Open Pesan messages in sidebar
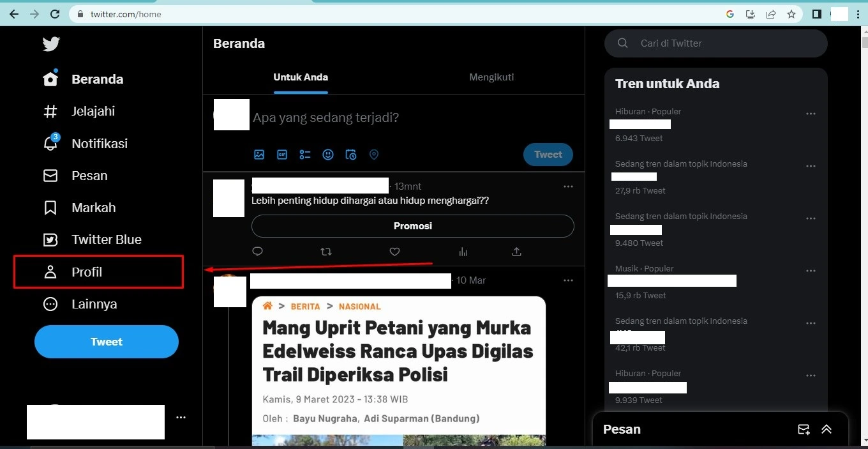 (75, 176)
